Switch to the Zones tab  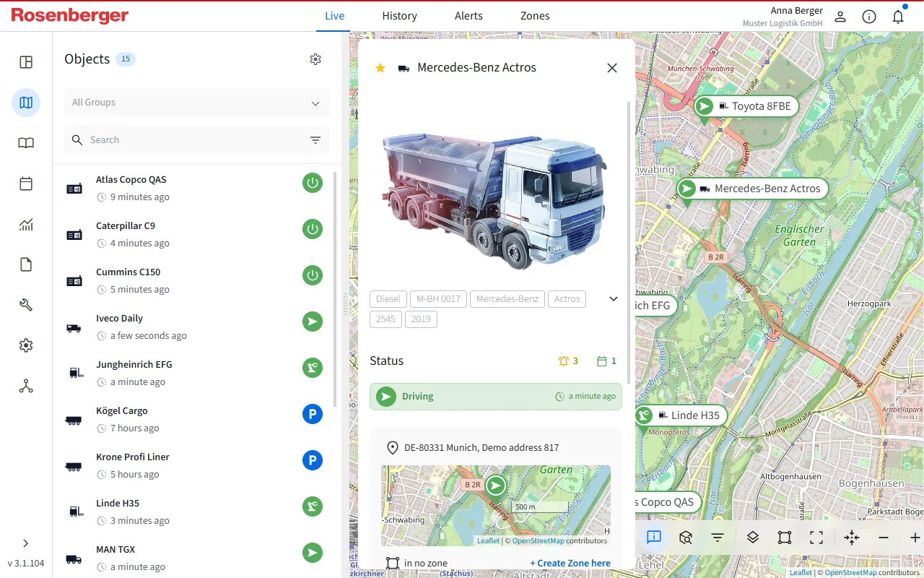coord(535,16)
